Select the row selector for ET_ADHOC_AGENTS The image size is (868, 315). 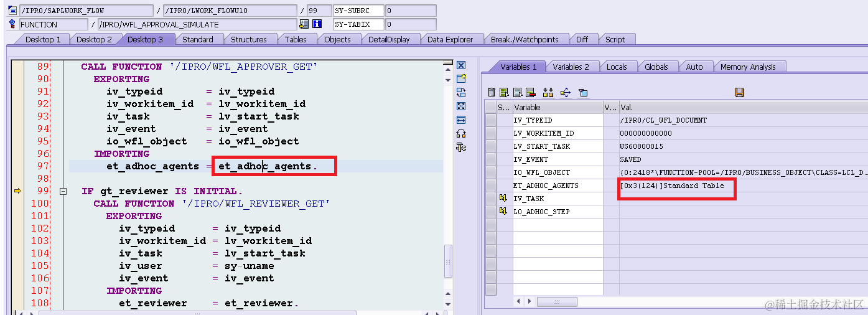point(491,186)
